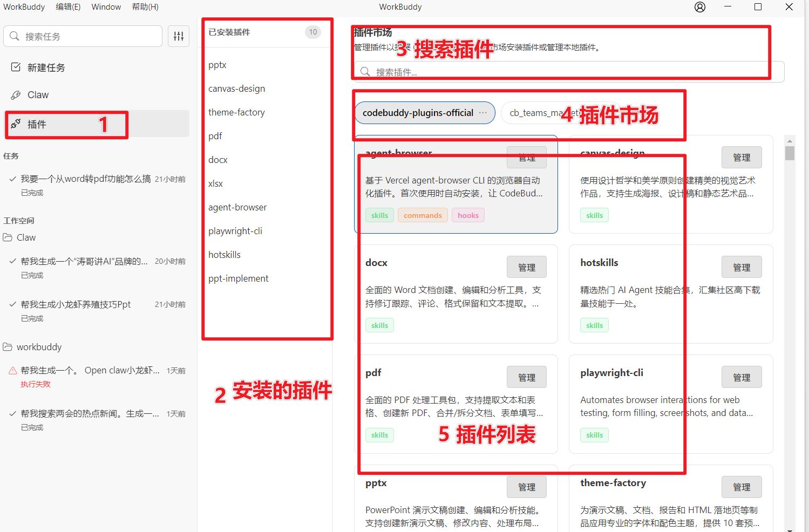Click the plugin list scrollbar thumb
This screenshot has width=809, height=532.
tap(790, 153)
